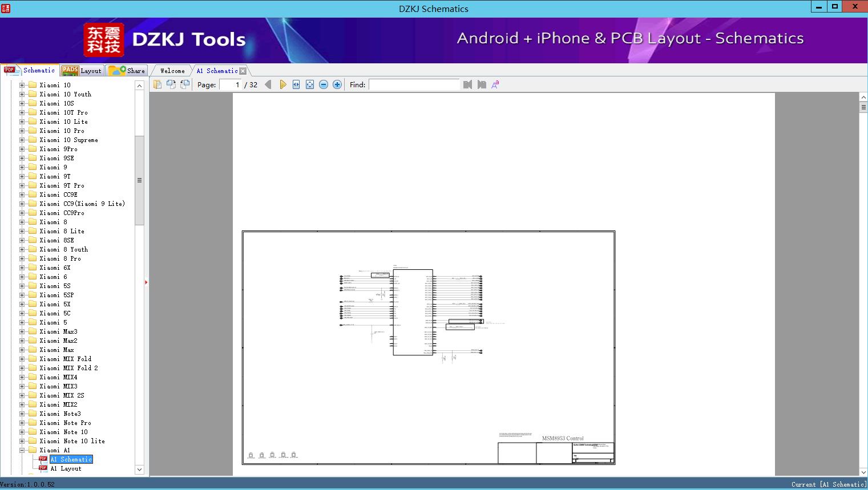Expand the Xiaomi CC9Pro folder
The height and width of the screenshot is (490, 868).
coord(22,213)
